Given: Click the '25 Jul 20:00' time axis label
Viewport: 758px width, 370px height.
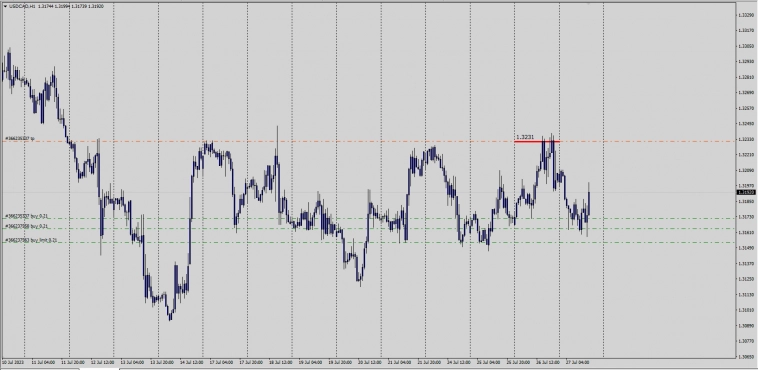Looking at the screenshot, I should point(519,362).
